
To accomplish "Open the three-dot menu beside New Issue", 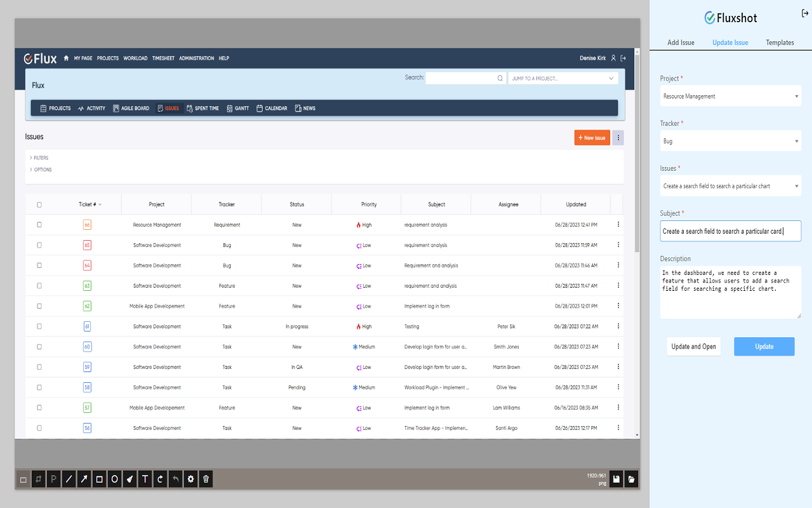I will 619,138.
